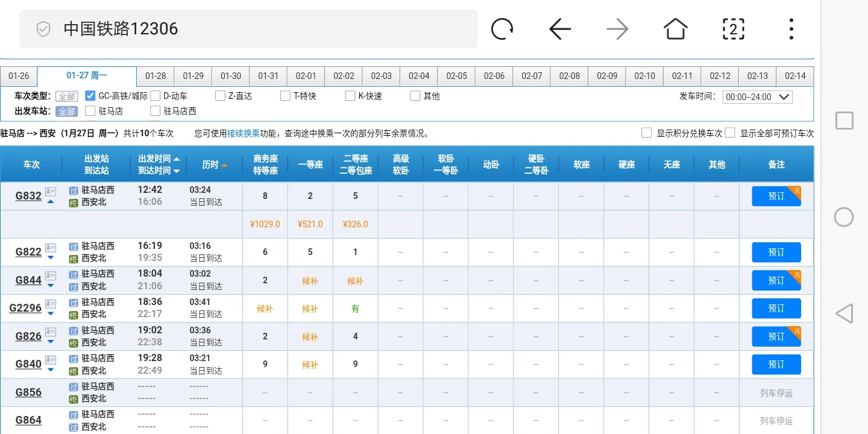
Task: Uncheck the GC-高铁/城际 train type filter
Action: pyautogui.click(x=90, y=95)
